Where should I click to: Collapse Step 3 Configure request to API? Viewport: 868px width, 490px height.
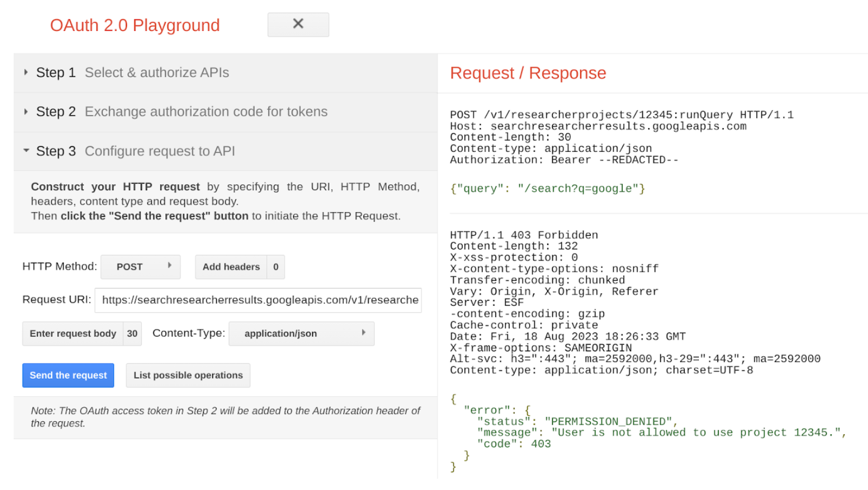click(x=225, y=151)
